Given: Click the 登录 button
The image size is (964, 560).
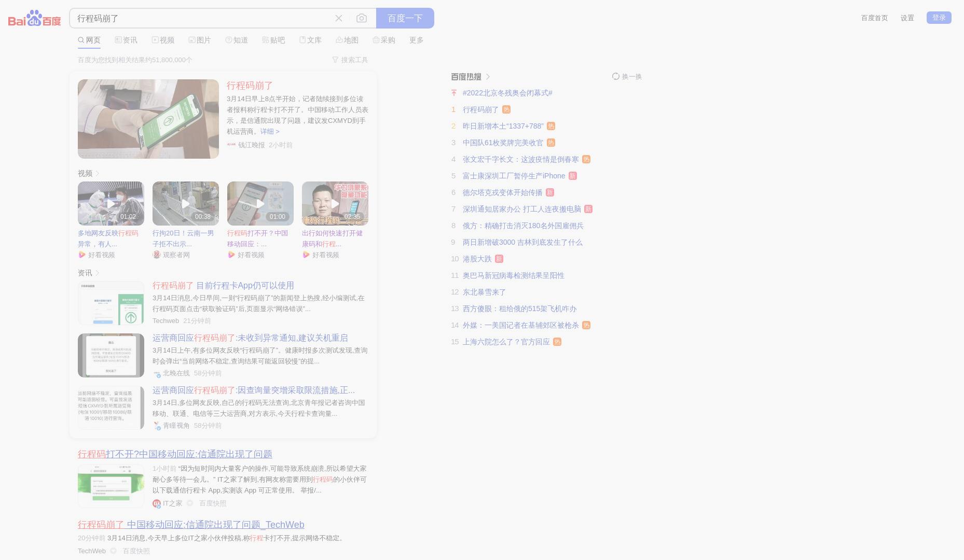Looking at the screenshot, I should tap(939, 18).
